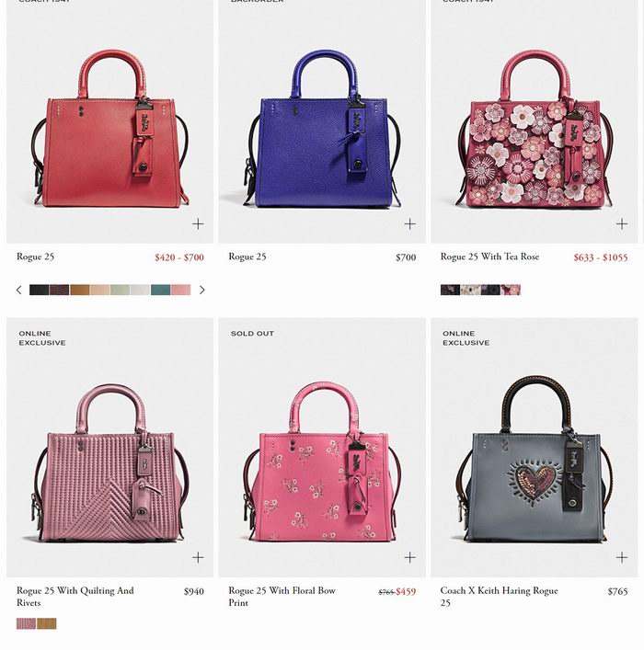
Task: Click plus icon on Quilting And Rivets bag
Action: 198,557
